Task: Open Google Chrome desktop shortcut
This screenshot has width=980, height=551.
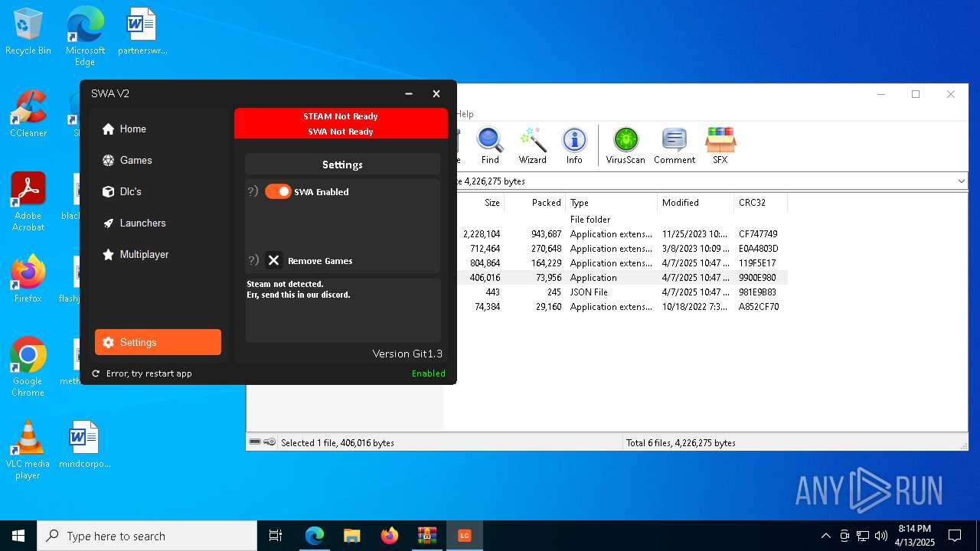Action: coord(28,367)
